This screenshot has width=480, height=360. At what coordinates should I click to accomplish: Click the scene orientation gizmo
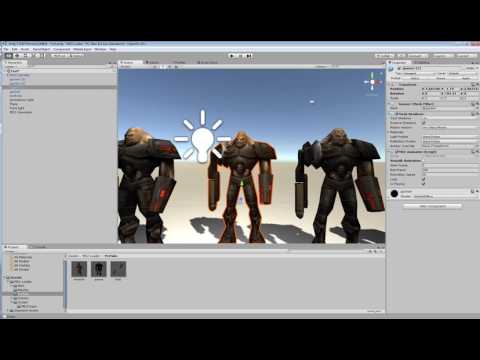point(372,82)
